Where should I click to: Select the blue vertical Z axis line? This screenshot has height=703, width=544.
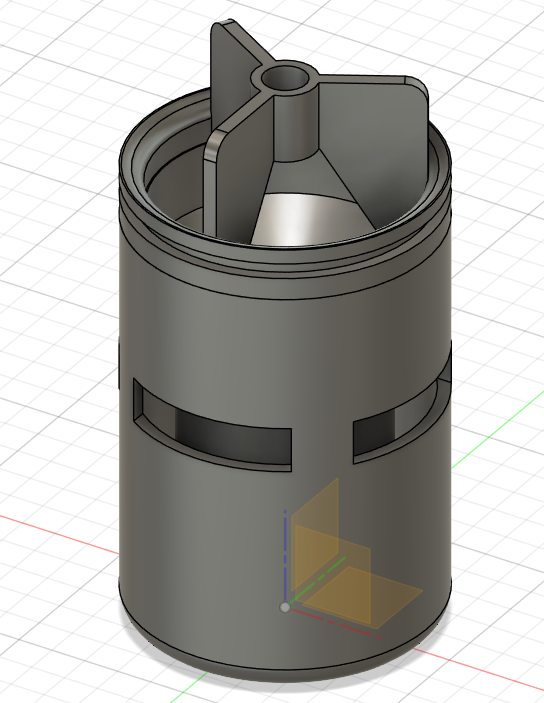coord(285,556)
